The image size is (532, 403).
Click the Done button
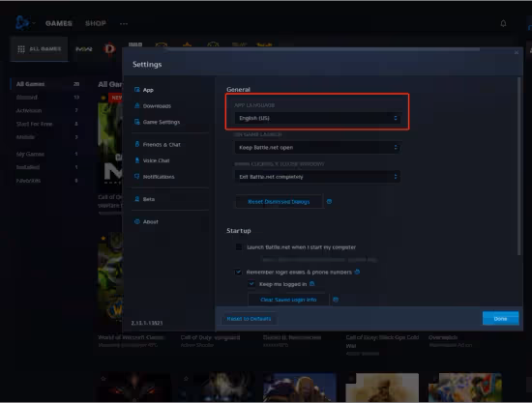500,319
